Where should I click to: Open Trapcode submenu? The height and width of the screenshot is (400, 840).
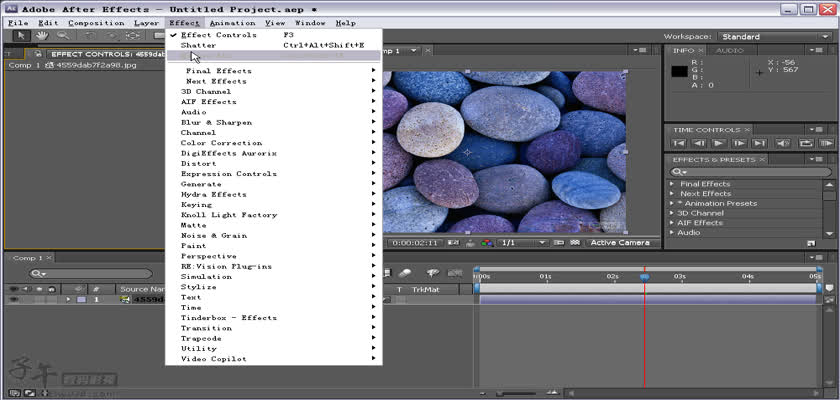click(x=274, y=338)
